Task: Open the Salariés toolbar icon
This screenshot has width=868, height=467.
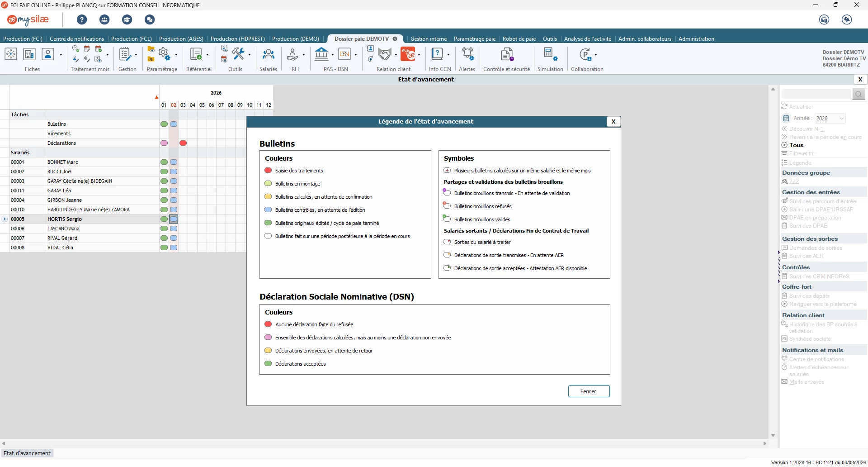Action: coord(268,55)
